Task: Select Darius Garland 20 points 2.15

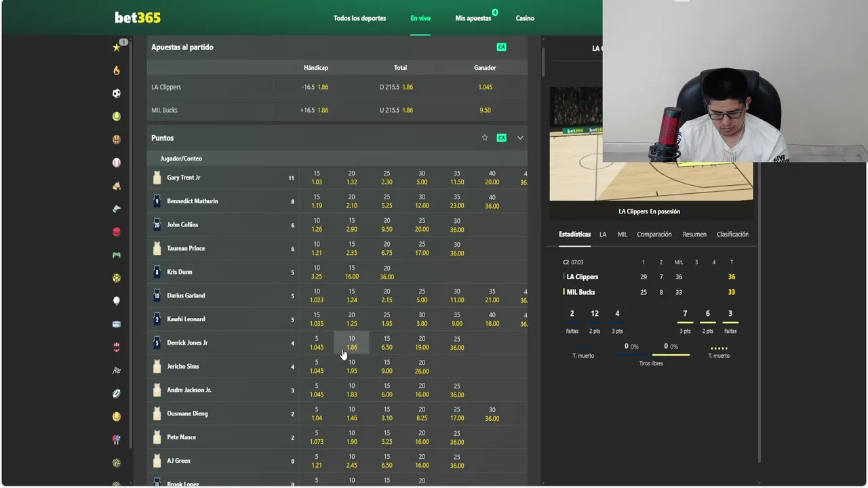Action: [x=387, y=296]
